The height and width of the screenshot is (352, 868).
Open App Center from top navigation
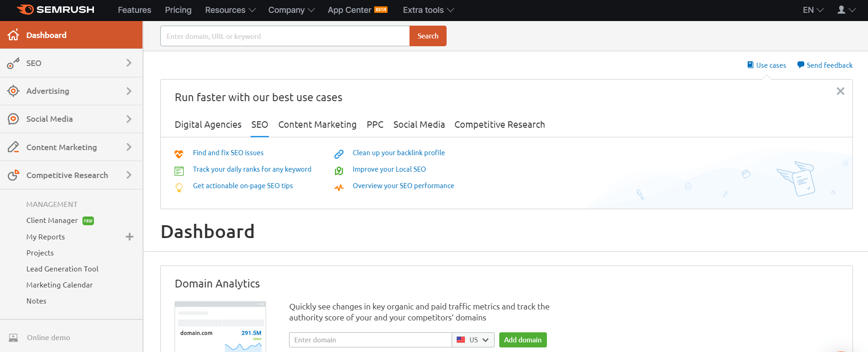click(349, 10)
